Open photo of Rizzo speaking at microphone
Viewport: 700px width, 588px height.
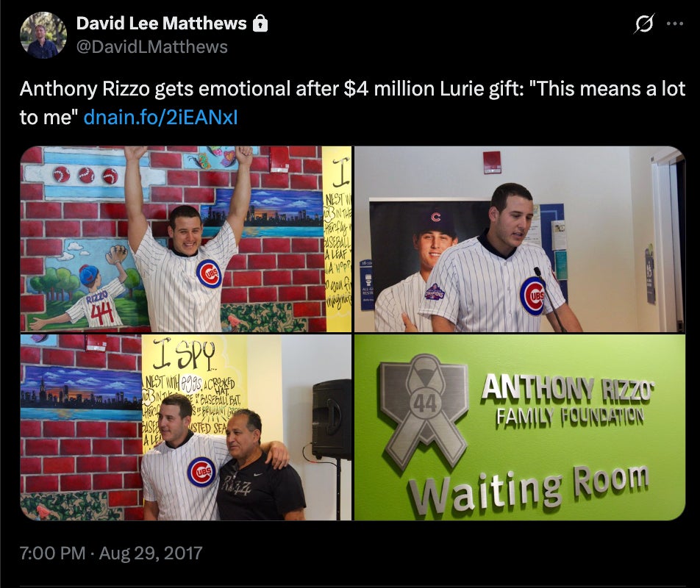[520, 239]
